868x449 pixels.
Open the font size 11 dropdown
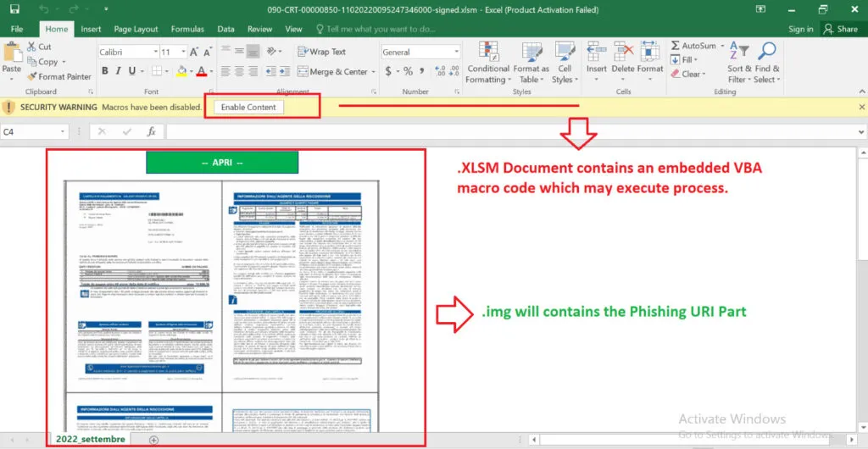tap(184, 52)
